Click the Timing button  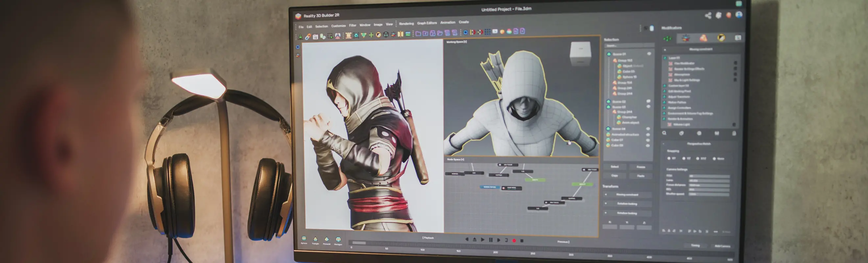[x=695, y=246]
